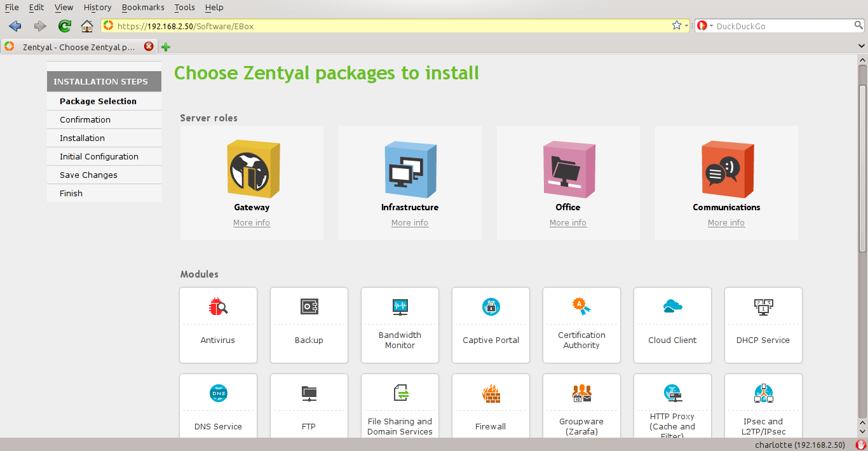Bookmark this page with the star icon
The image size is (868, 451).
(x=676, y=25)
